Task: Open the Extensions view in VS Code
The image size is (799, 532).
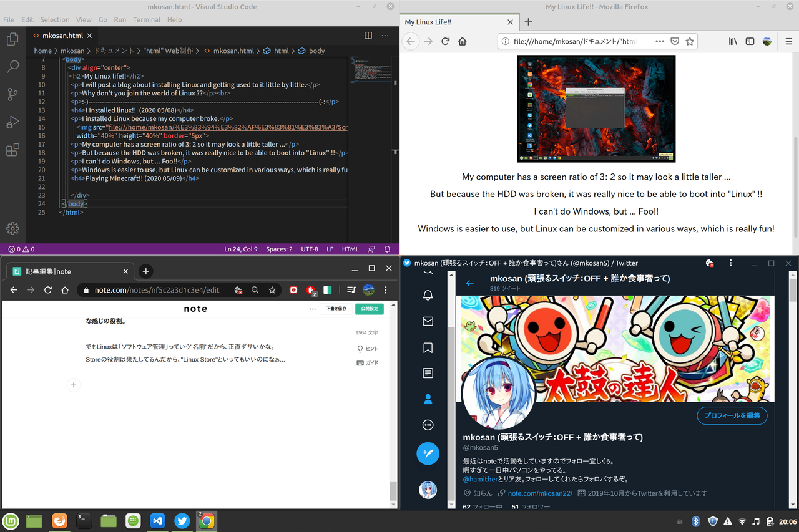Action: [12, 150]
